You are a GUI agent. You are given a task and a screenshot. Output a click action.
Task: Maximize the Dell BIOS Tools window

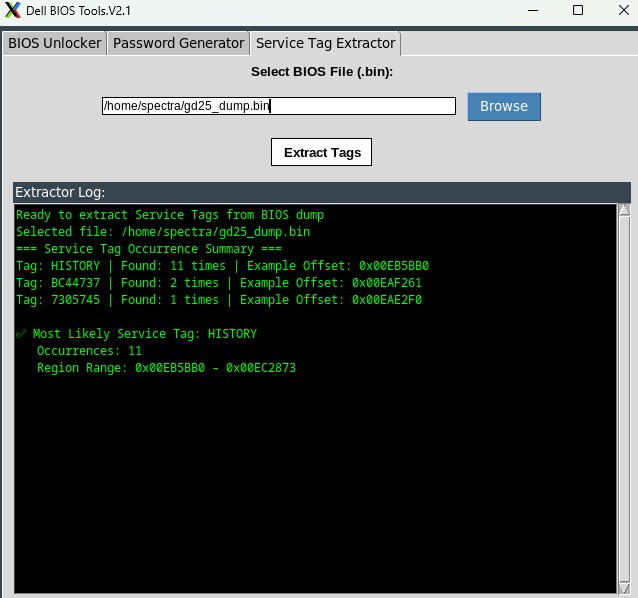point(578,10)
